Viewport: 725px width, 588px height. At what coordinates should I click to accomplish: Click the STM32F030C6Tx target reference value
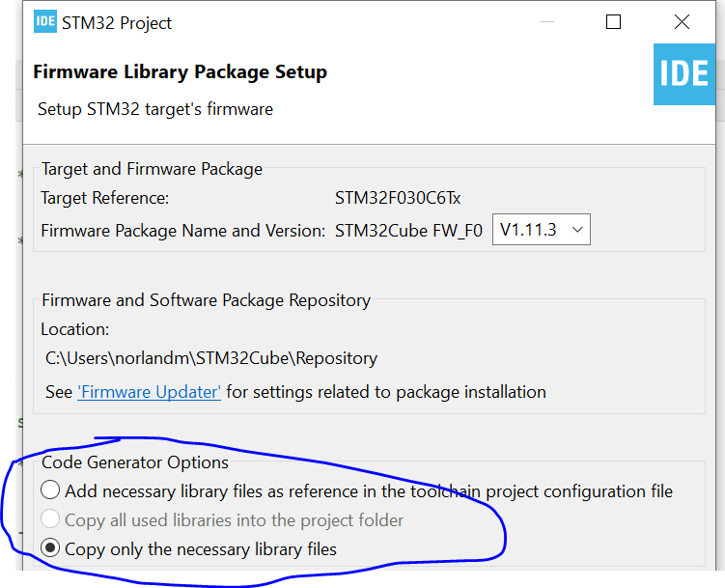398,198
